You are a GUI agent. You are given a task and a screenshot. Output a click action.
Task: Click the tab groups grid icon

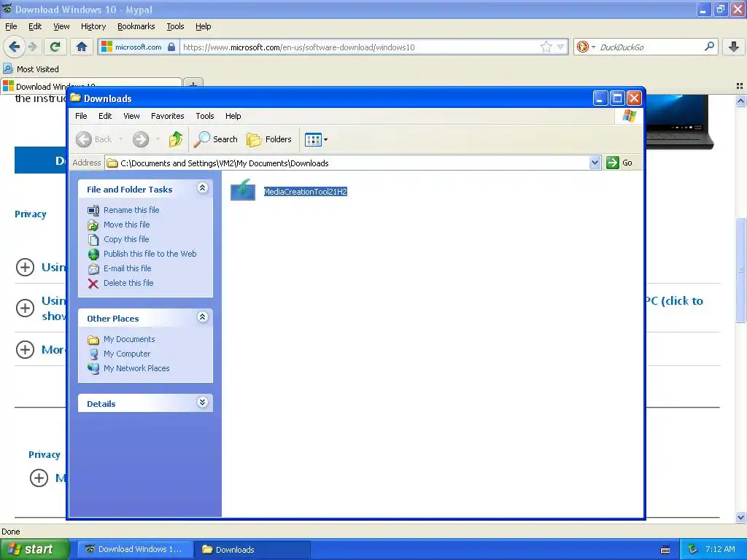[740, 86]
